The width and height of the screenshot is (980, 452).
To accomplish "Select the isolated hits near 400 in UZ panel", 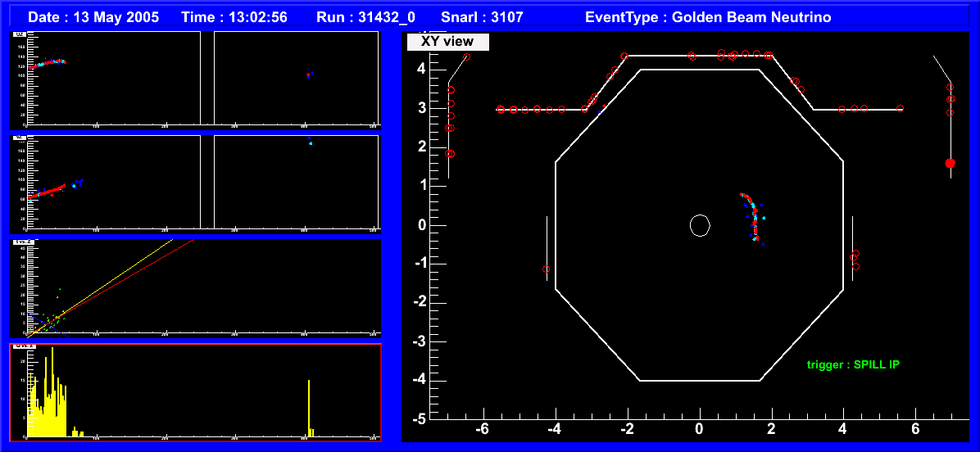I will (310, 75).
